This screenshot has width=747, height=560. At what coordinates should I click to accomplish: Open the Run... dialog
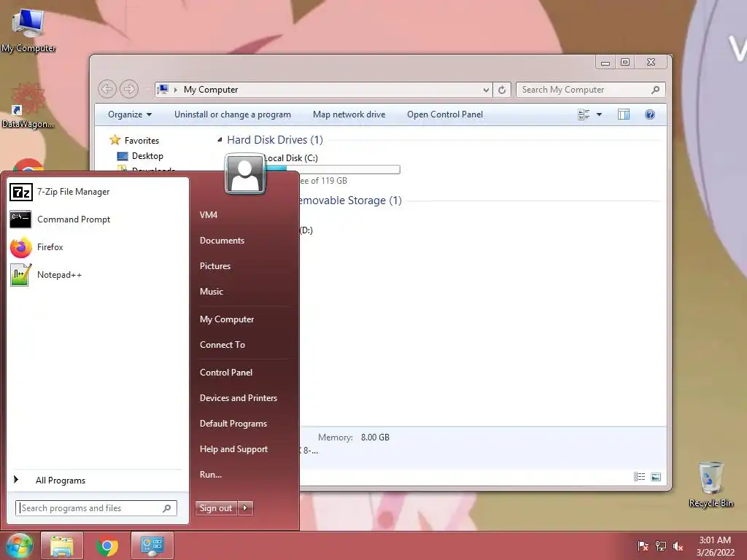[x=211, y=475]
